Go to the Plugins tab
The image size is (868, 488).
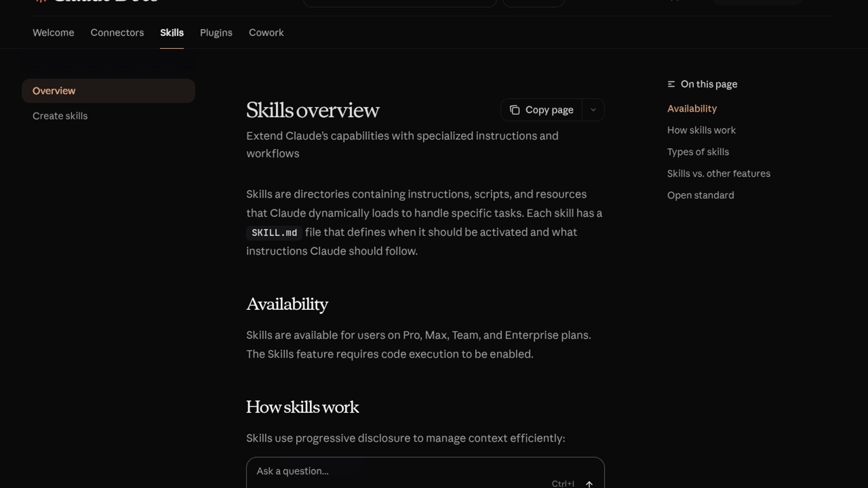(216, 33)
